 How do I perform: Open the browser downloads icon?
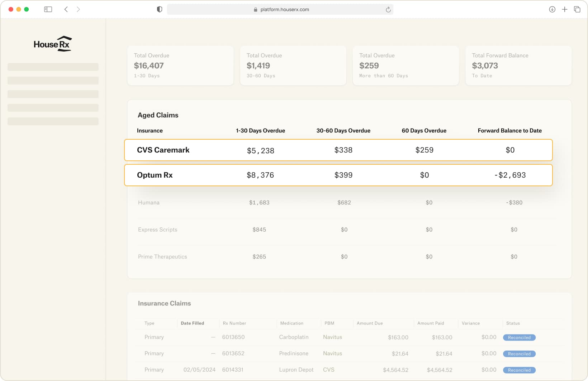point(552,9)
